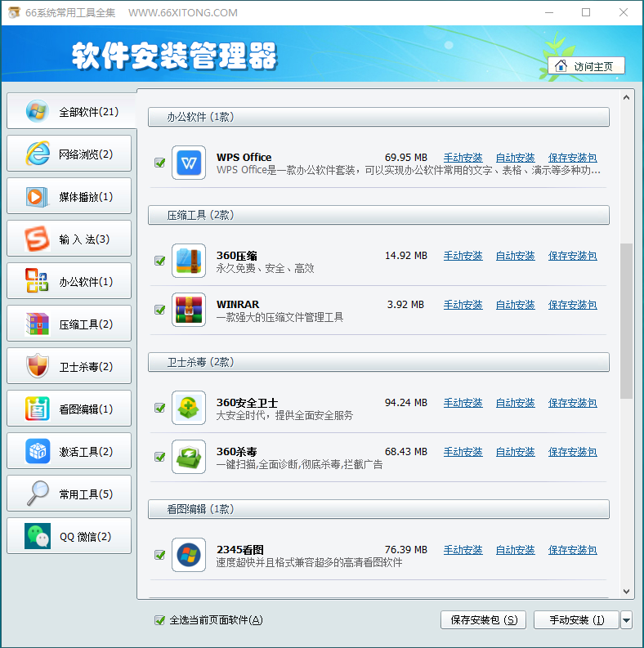Viewport: 644px width, 648px height.
Task: Click the magnifier icon in 常用工具
Action: (x=38, y=493)
